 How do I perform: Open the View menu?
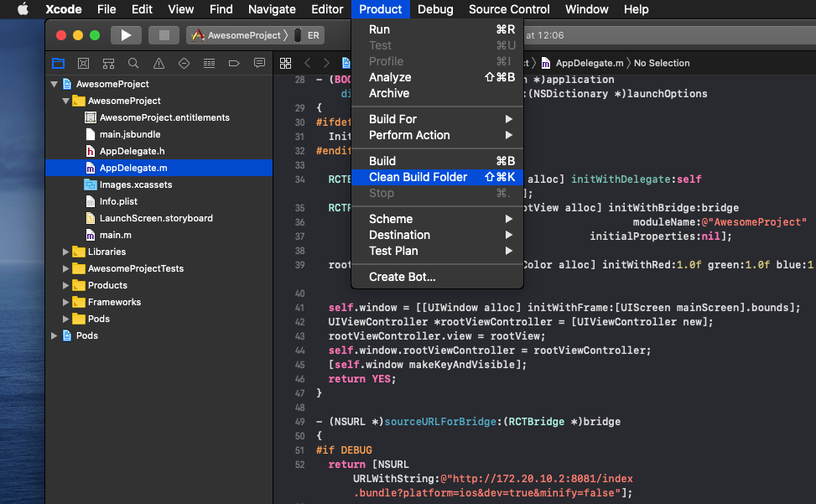[x=180, y=9]
